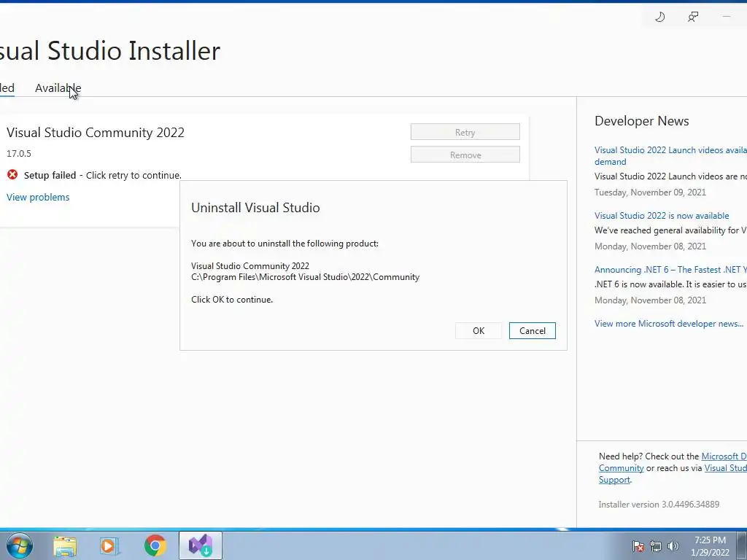Switch to the Installed tab

click(7, 88)
